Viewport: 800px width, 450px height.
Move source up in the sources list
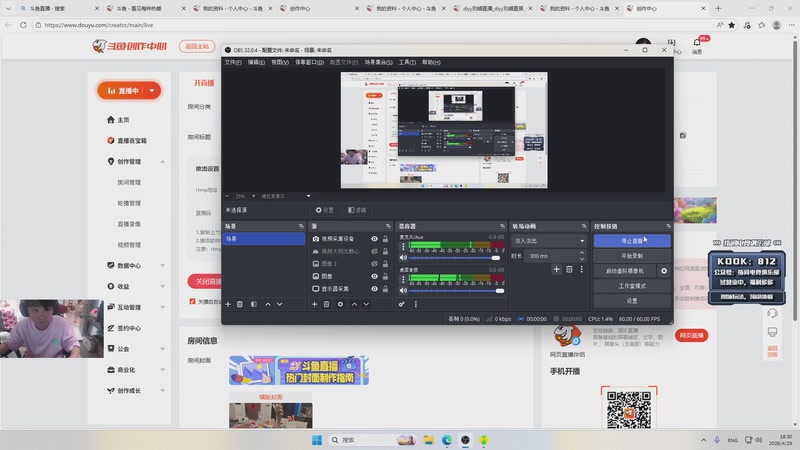tap(355, 304)
